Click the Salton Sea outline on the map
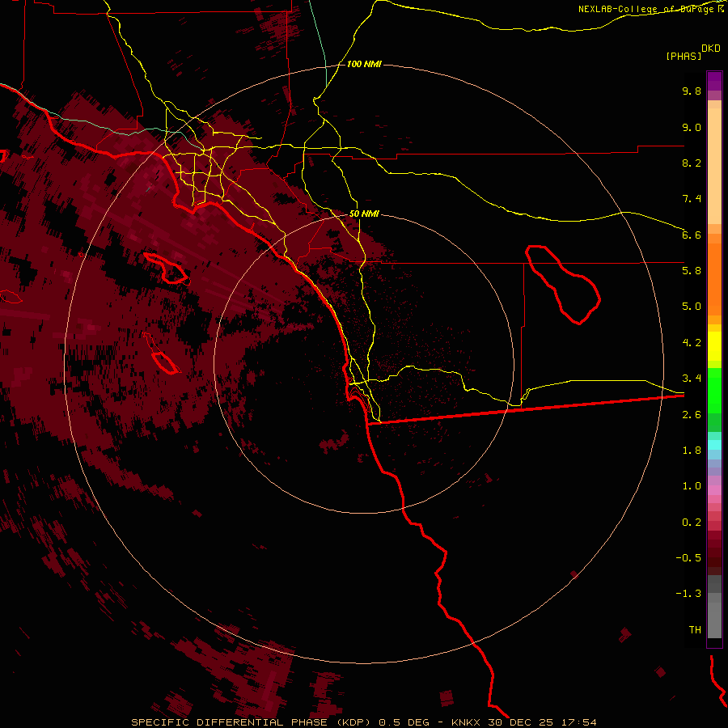Screen dimensions: 728x728 [563, 285]
